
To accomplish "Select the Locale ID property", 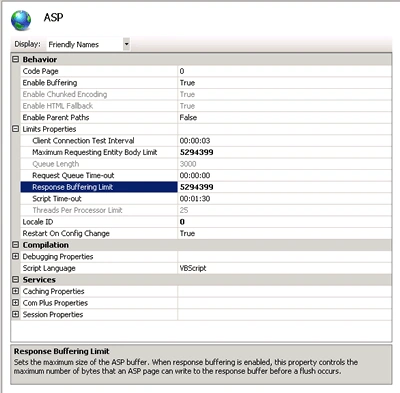I will point(38,222).
